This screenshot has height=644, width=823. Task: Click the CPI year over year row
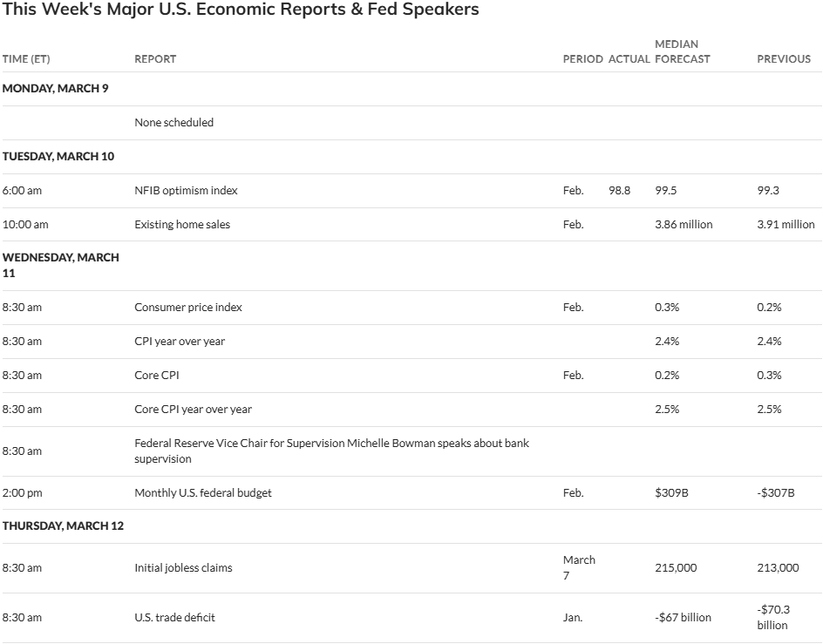tap(180, 341)
